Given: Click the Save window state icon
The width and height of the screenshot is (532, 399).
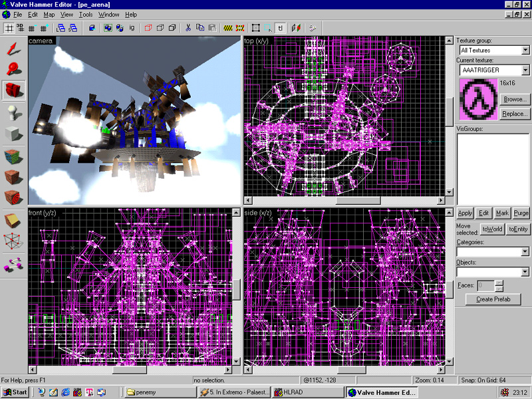Looking at the screenshot, I should 72,28.
